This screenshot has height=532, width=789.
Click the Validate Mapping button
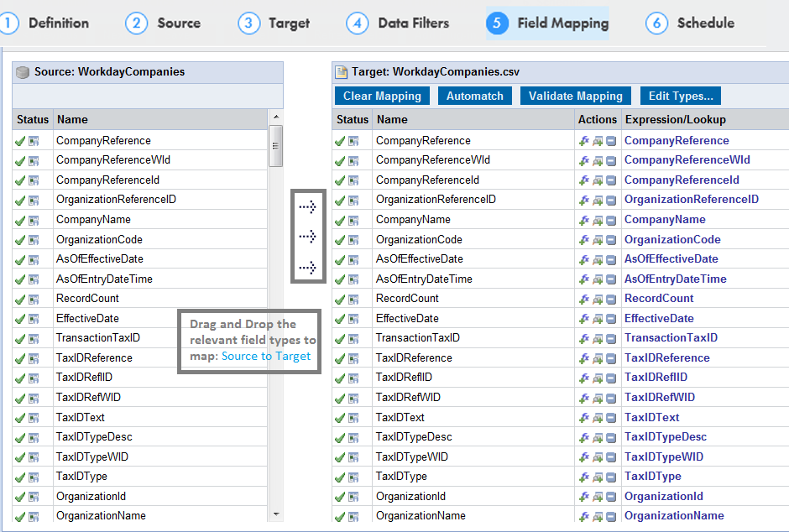575,96
